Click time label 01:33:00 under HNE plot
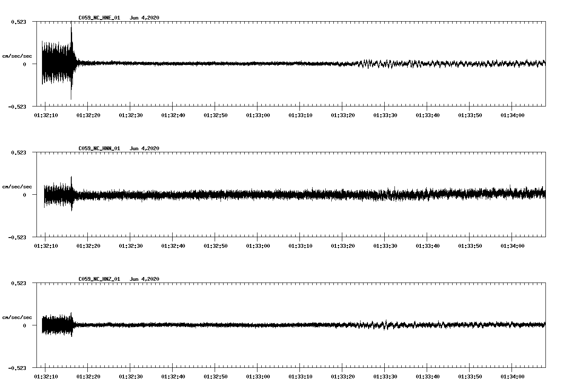 pos(258,115)
